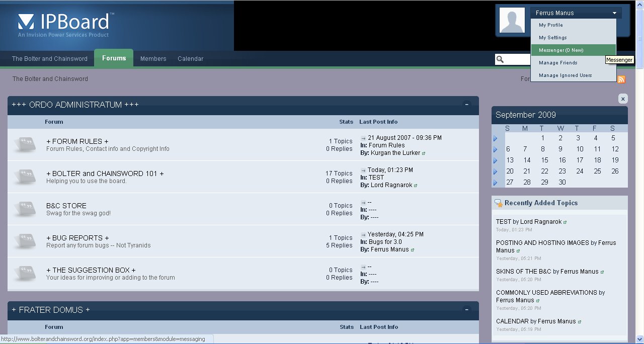Image resolution: width=644 pixels, height=344 pixels.
Task: Expand the calendar week starting September 6
Action: (495, 149)
